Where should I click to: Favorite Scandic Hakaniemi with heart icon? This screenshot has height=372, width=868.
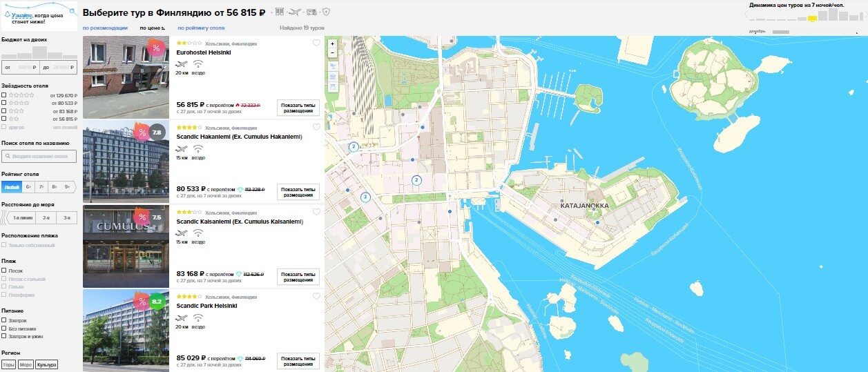click(x=316, y=127)
